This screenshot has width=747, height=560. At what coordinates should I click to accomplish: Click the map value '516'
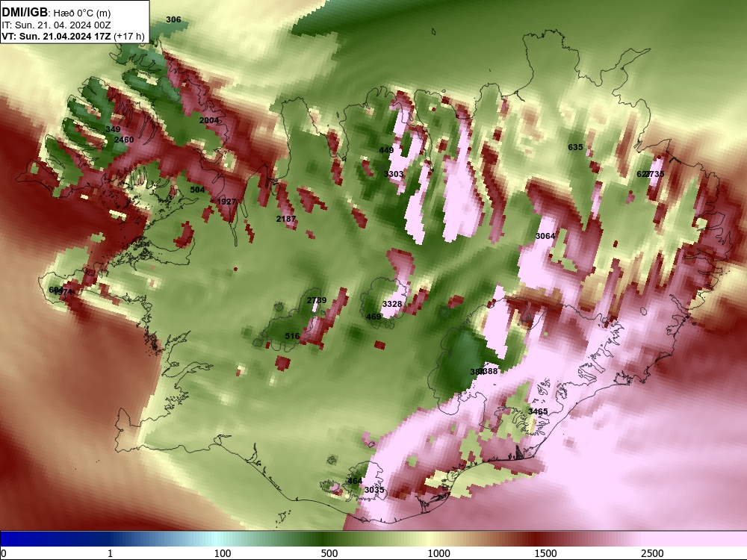(292, 336)
